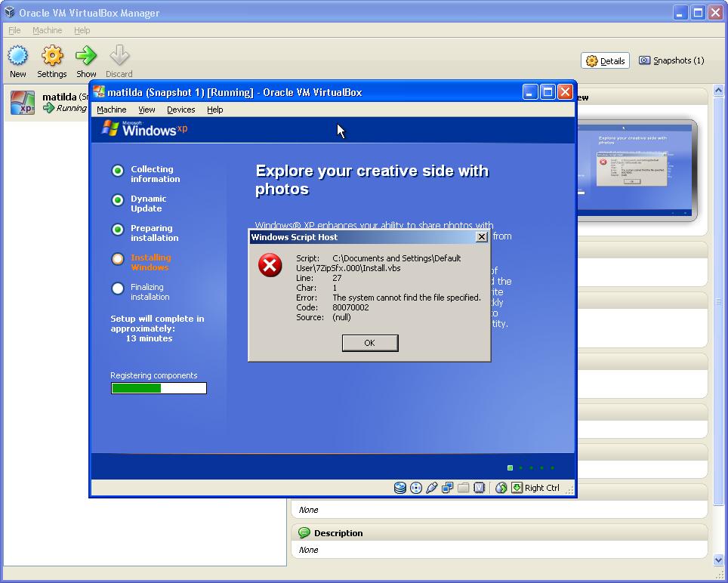Screen dimensions: 728x583
Task: Click scroll up arrow in details pane
Action: pyautogui.click(x=718, y=90)
